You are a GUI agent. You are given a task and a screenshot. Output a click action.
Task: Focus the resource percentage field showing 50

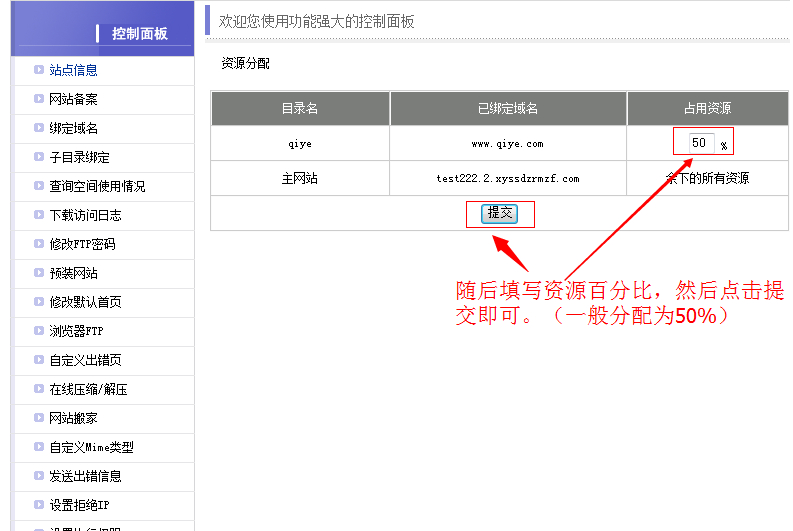click(x=701, y=143)
